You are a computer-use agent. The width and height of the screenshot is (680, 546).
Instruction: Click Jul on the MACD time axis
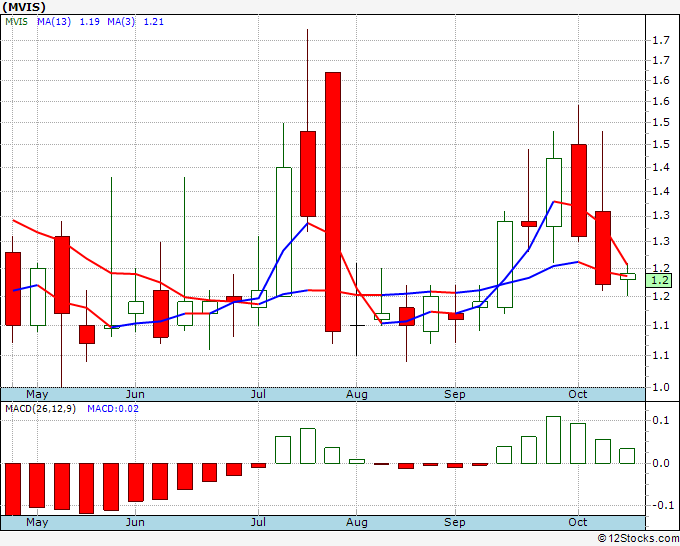(x=258, y=522)
